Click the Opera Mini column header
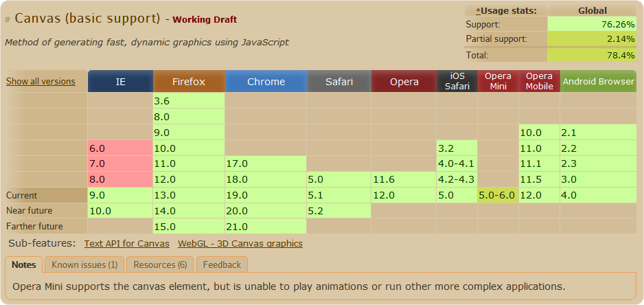The width and height of the screenshot is (644, 305). [498, 81]
